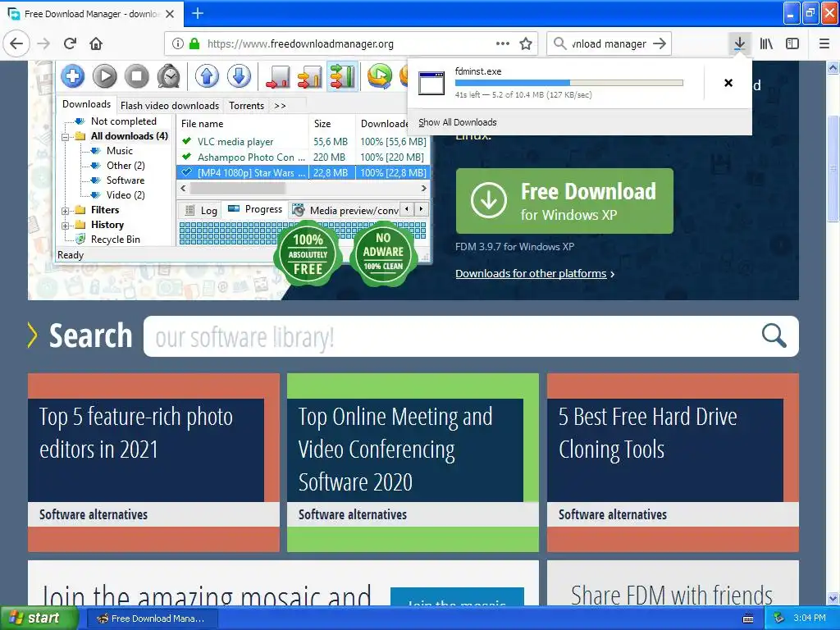
Task: Click the fdminst.exe file icon
Action: pyautogui.click(x=431, y=83)
